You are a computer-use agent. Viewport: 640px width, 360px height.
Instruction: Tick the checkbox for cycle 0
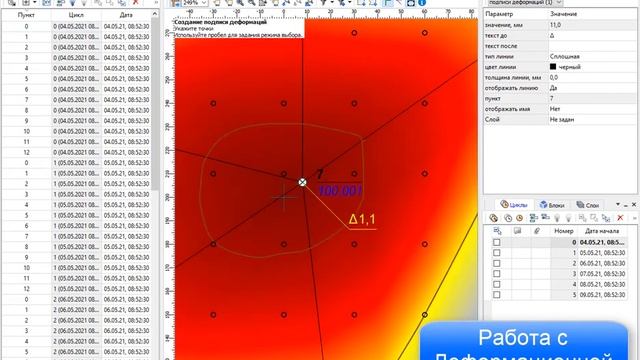click(496, 242)
